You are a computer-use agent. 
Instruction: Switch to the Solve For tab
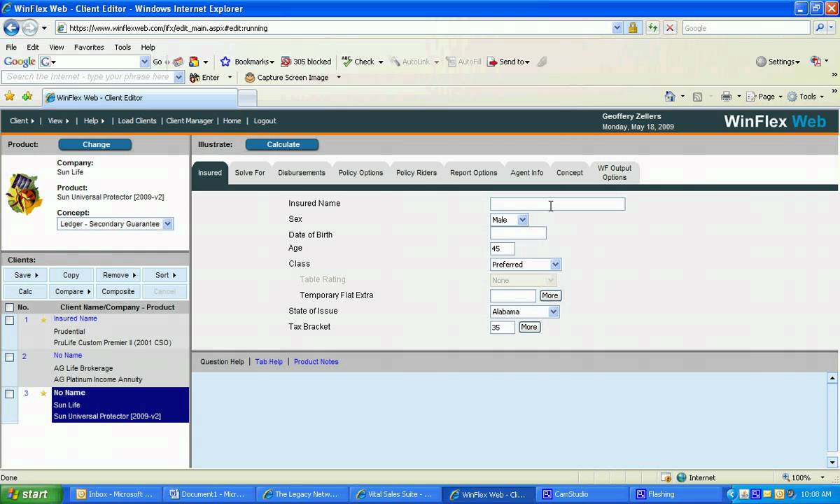[x=250, y=173]
